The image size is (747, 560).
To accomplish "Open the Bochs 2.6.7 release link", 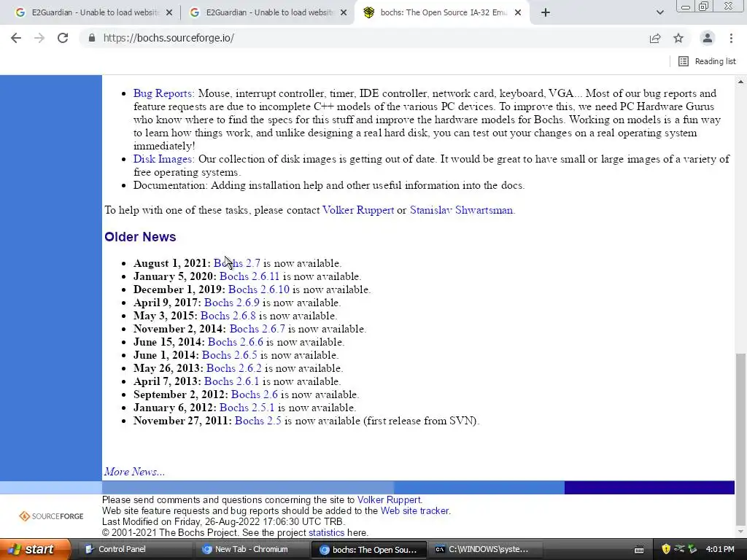I will click(x=258, y=329).
